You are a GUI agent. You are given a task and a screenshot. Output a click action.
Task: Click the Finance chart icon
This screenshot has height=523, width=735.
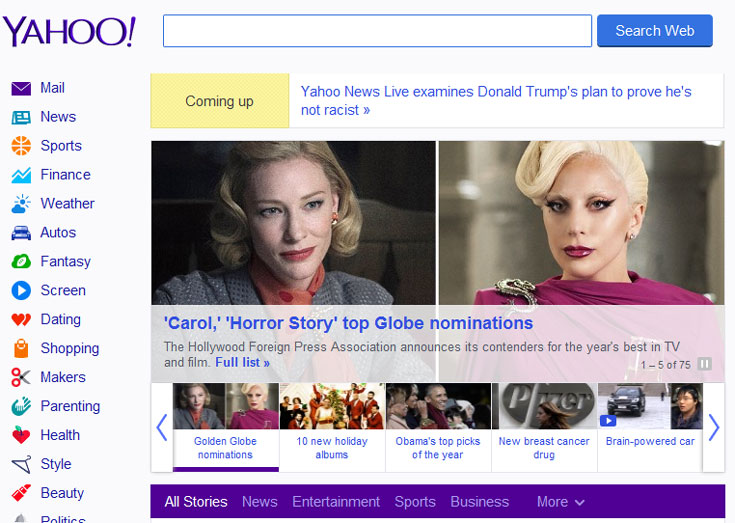(x=21, y=175)
